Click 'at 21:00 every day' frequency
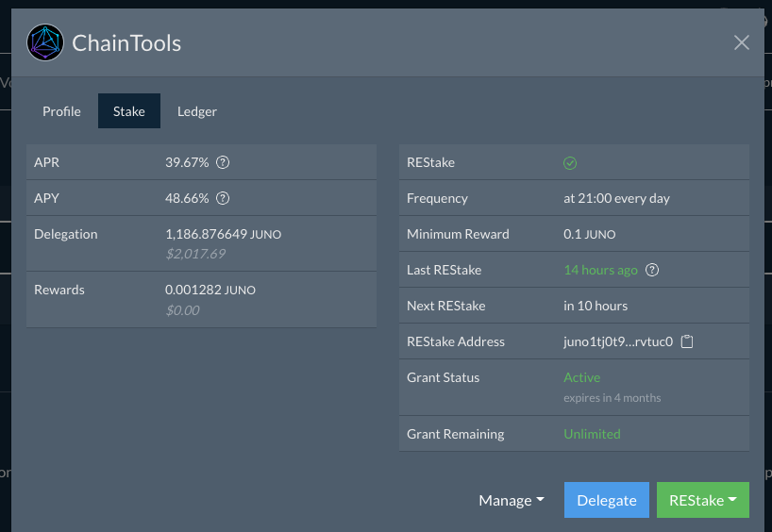This screenshot has width=772, height=532. pyautogui.click(x=616, y=198)
